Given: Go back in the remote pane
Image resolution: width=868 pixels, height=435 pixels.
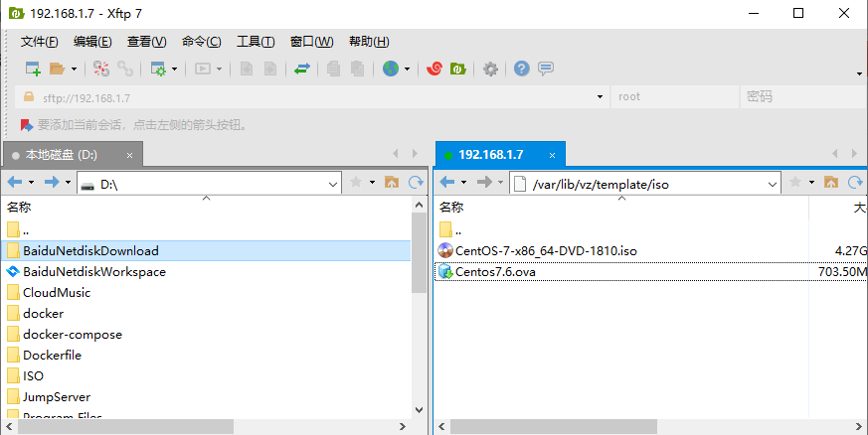Looking at the screenshot, I should [447, 182].
